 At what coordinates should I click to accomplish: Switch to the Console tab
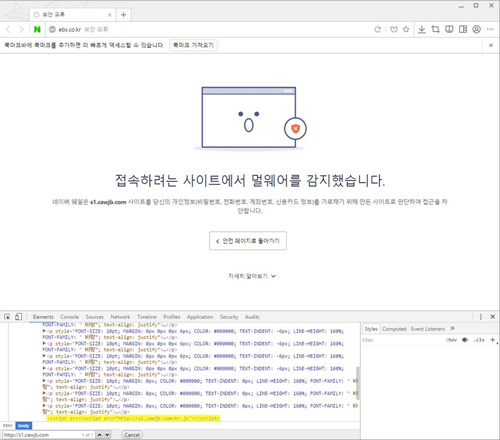[x=69, y=317]
